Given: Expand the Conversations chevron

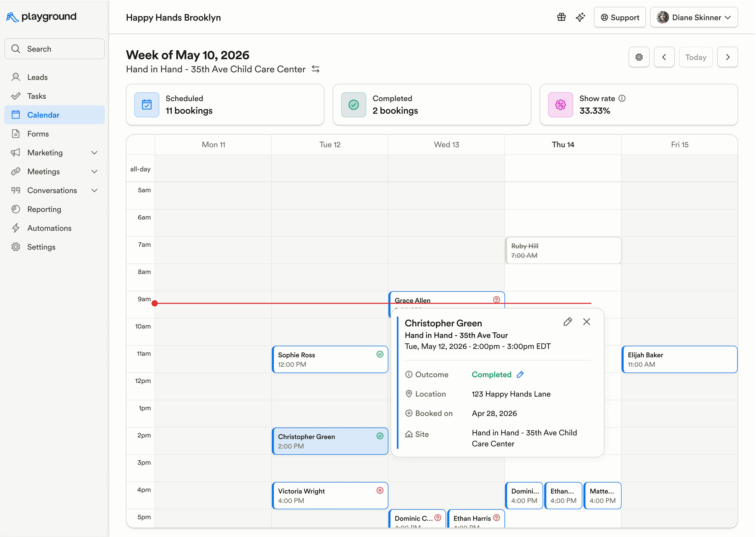Looking at the screenshot, I should coord(94,191).
